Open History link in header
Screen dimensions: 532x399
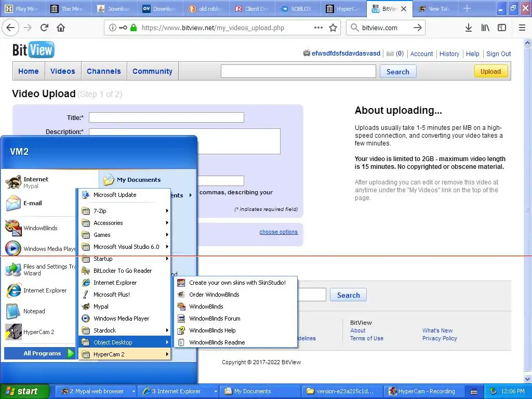tap(449, 54)
